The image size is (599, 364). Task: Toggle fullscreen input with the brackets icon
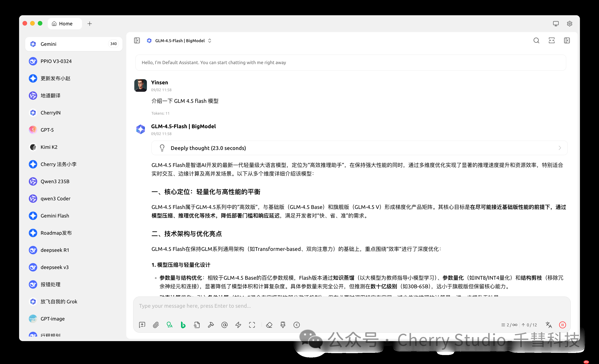tap(252, 325)
